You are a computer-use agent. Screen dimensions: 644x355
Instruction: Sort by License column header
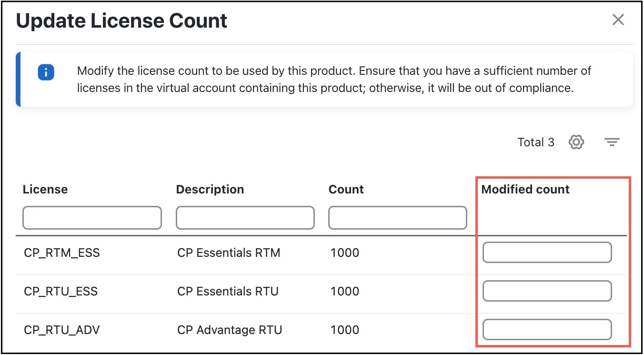point(45,189)
